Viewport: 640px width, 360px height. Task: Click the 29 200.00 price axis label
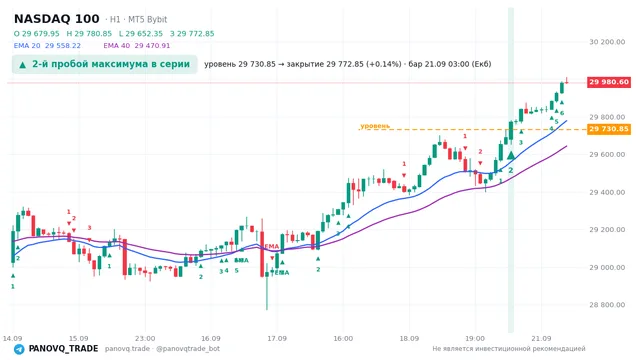[x=607, y=230]
